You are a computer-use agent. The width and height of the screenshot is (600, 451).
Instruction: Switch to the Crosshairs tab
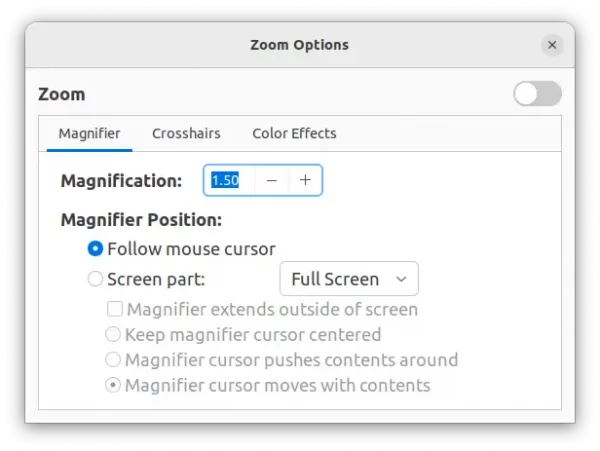click(x=186, y=134)
